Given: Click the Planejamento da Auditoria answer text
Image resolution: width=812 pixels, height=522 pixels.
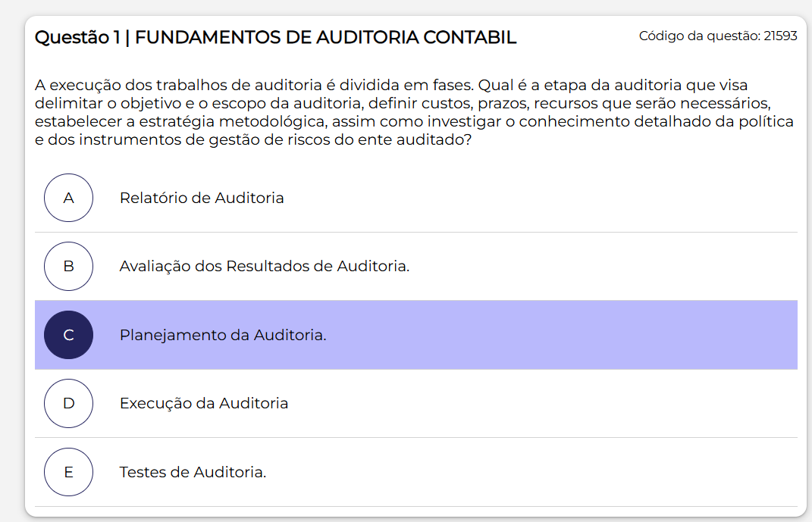Looking at the screenshot, I should click(x=223, y=335).
